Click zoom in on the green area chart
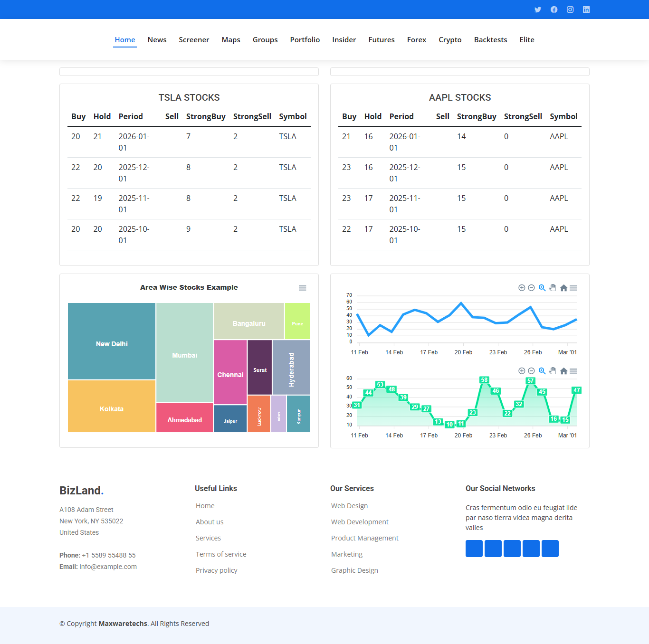Screen dimensions: 649x644 [x=522, y=371]
